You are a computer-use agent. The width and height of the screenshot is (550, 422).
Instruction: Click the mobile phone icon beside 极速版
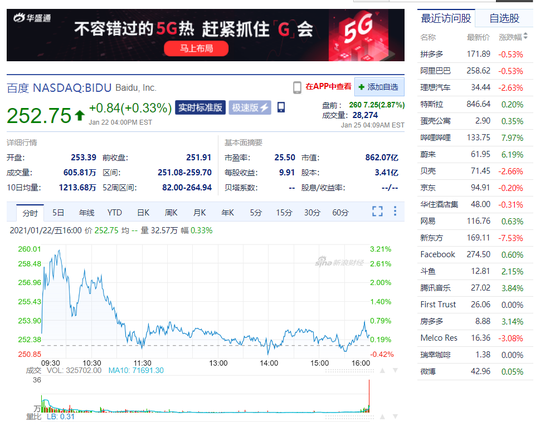click(x=281, y=107)
